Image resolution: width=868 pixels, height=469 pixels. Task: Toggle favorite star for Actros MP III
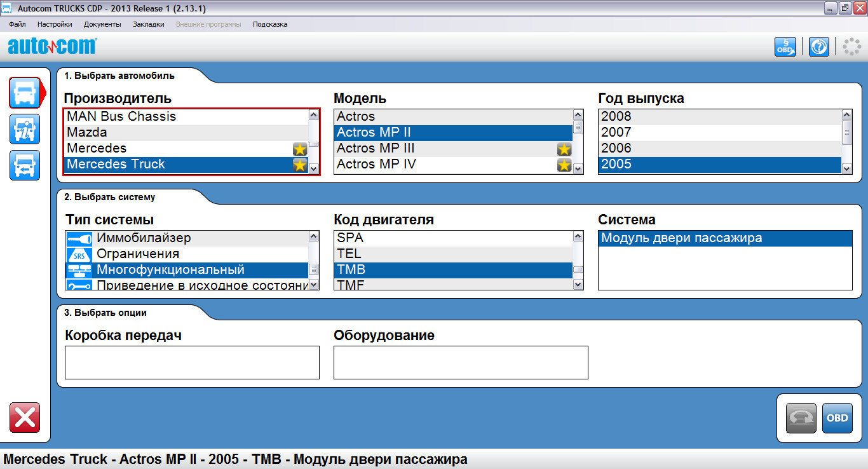coord(564,149)
